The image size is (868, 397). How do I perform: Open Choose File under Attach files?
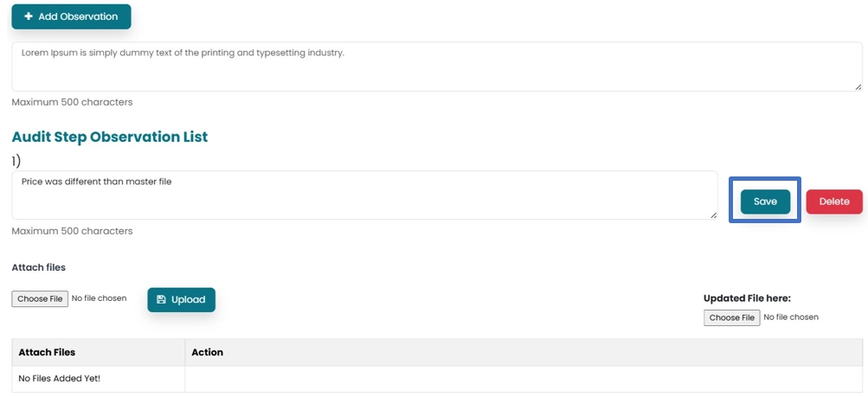coord(40,298)
